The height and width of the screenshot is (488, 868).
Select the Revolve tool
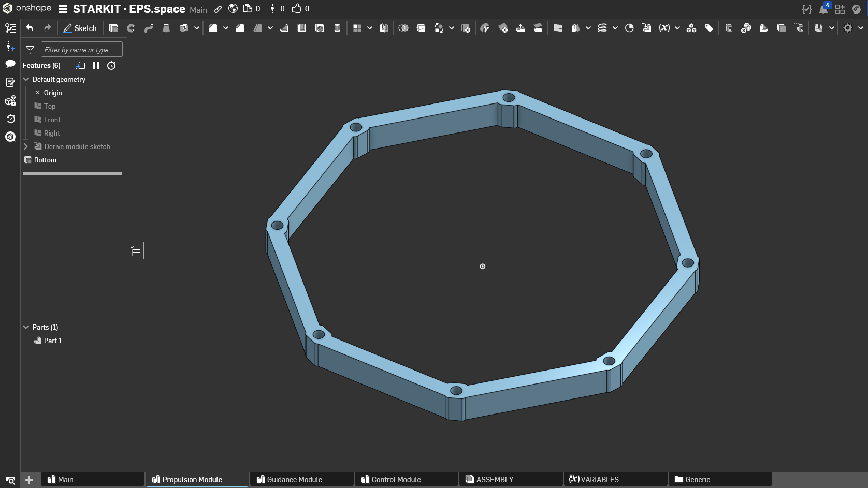point(131,28)
